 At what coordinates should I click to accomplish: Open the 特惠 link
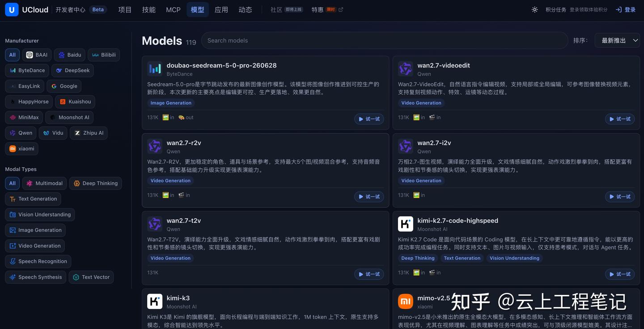click(x=318, y=9)
